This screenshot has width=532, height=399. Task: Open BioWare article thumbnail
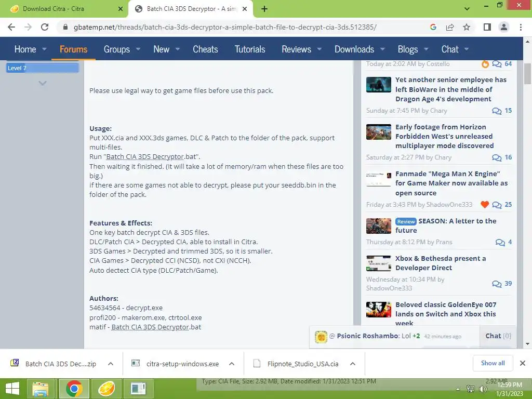tap(379, 85)
